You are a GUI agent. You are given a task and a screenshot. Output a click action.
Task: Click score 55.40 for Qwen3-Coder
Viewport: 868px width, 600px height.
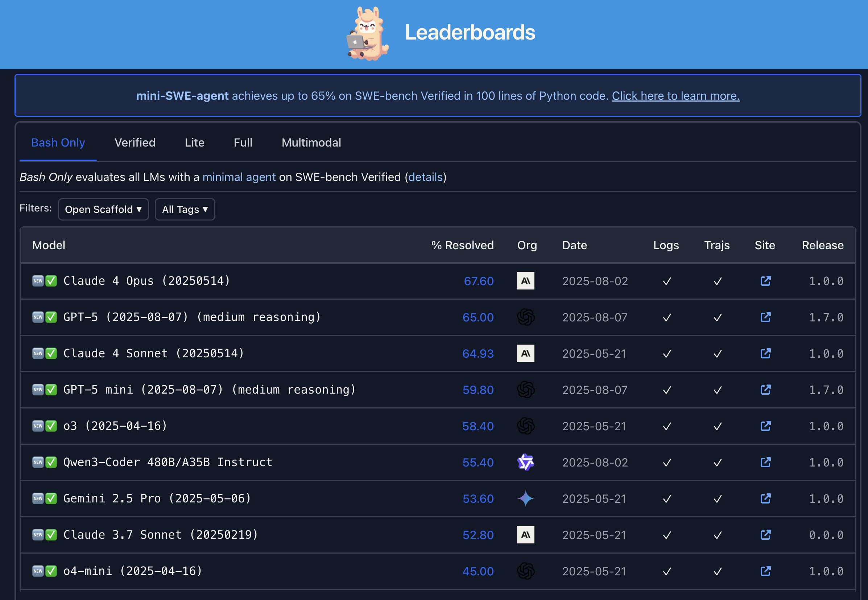(478, 463)
